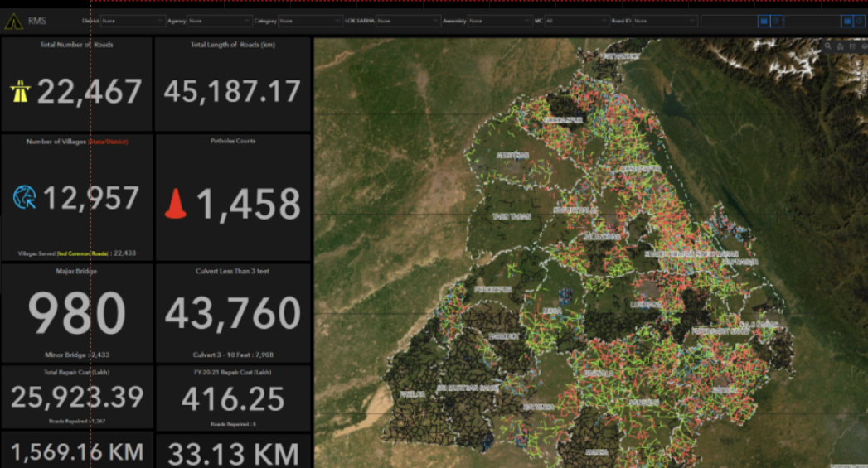Open the MC filter dropdown
This screenshot has height=468, width=868.
[x=577, y=21]
